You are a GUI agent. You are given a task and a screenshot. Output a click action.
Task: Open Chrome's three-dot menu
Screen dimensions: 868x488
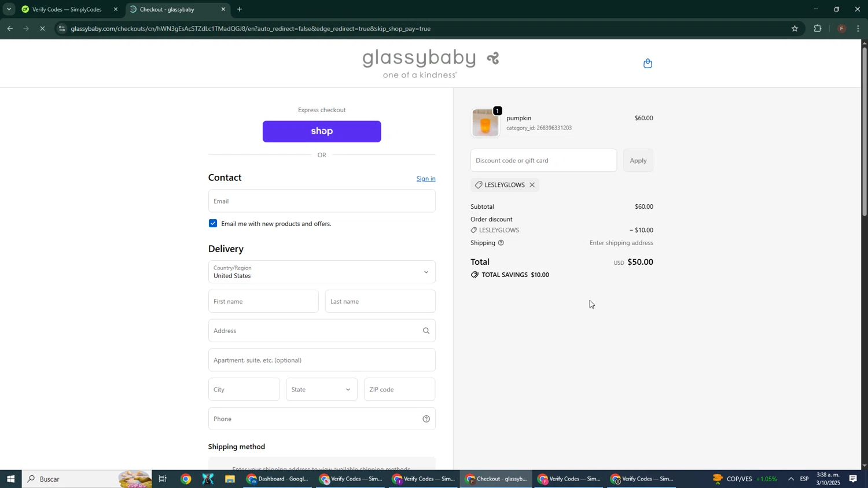pyautogui.click(x=858, y=28)
